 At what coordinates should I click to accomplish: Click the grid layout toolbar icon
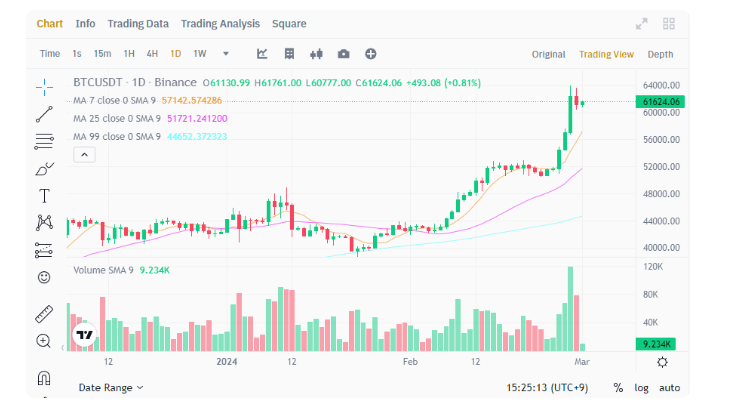coord(289,54)
